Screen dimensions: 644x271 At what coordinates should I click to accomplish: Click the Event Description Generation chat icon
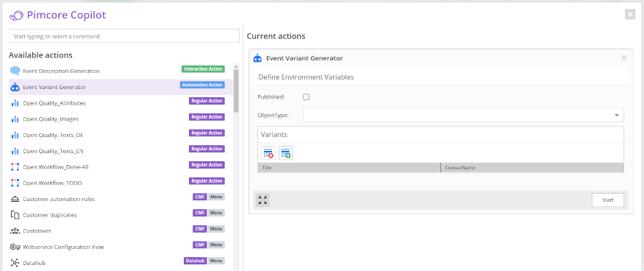[15, 71]
